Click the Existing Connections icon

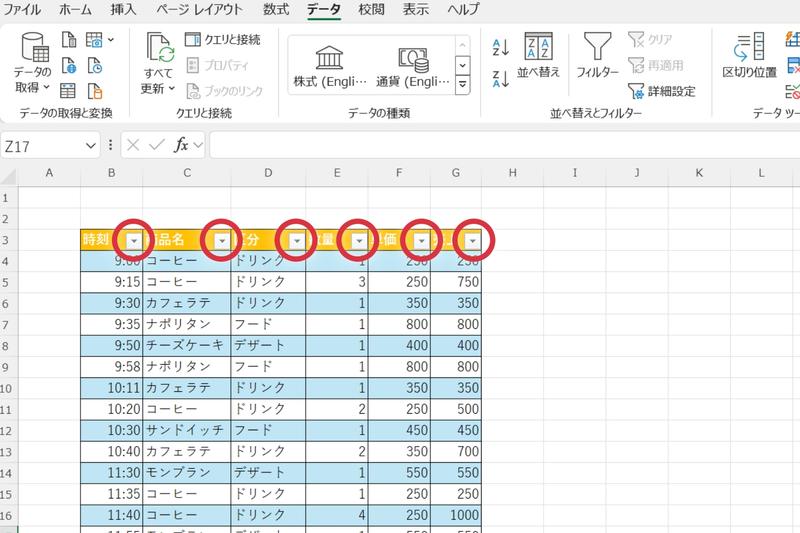tap(94, 91)
